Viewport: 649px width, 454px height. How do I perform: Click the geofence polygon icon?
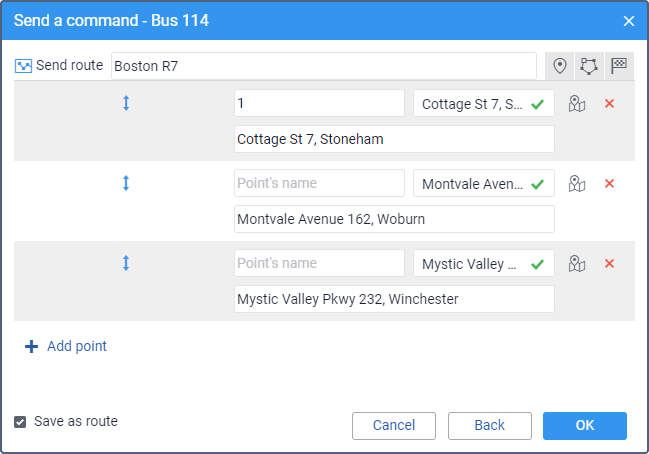pos(589,66)
